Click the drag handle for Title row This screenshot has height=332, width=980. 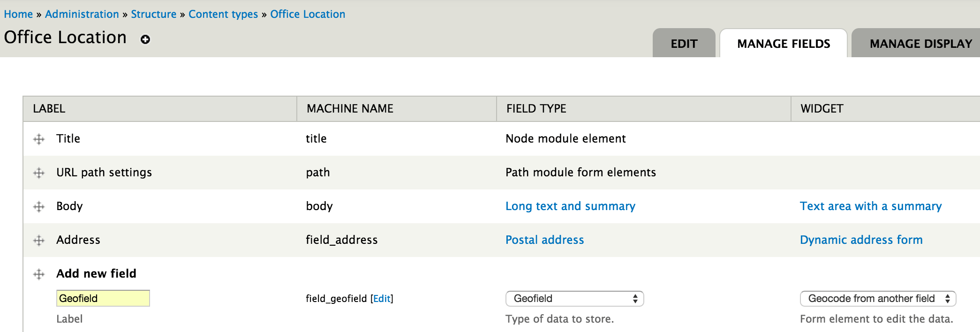point(39,139)
